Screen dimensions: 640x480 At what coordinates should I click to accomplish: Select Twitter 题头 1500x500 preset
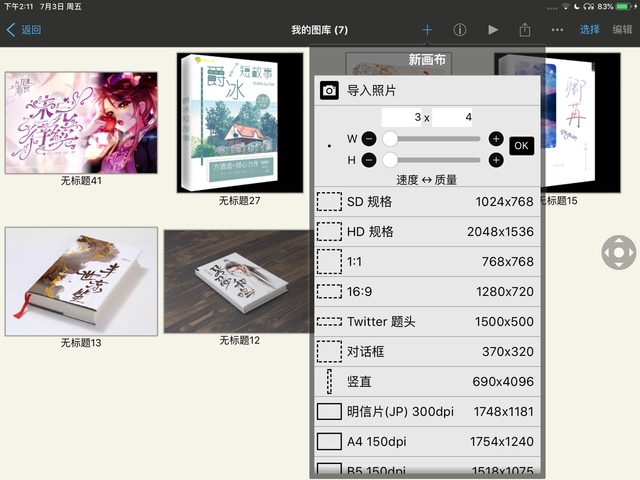427,321
